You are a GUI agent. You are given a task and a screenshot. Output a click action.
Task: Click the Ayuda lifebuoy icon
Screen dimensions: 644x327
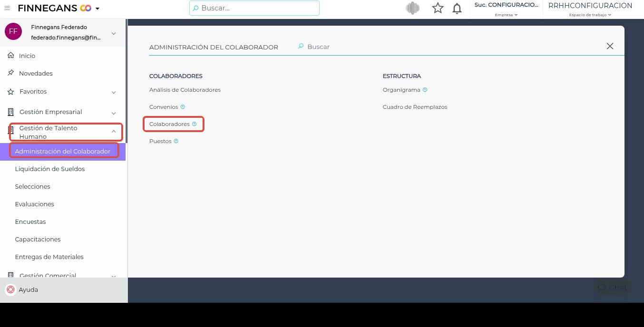coord(10,289)
